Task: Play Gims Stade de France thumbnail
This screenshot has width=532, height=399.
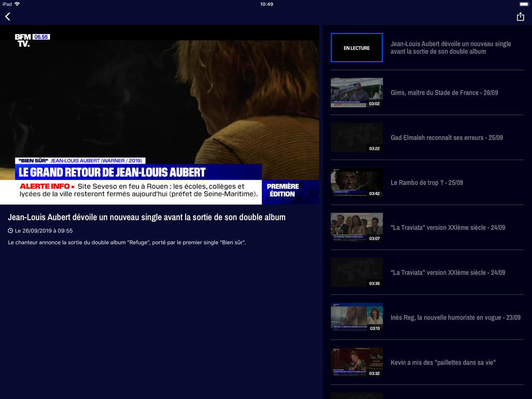Action: click(356, 93)
